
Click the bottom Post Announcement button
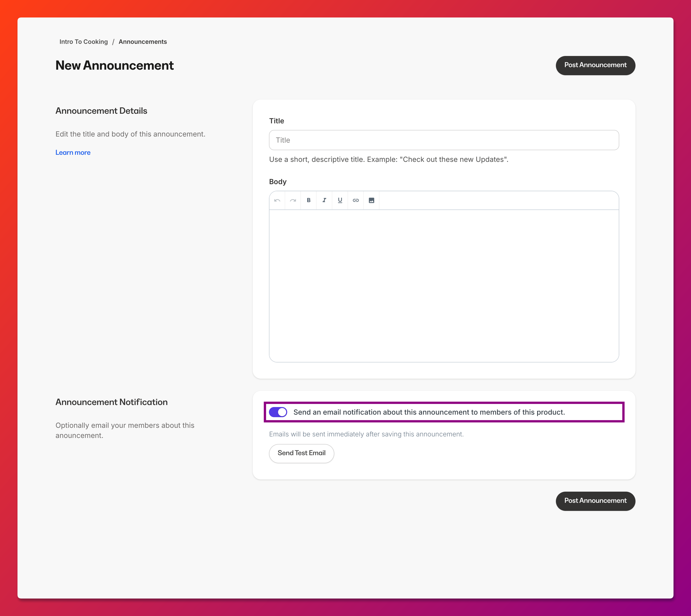[595, 501]
